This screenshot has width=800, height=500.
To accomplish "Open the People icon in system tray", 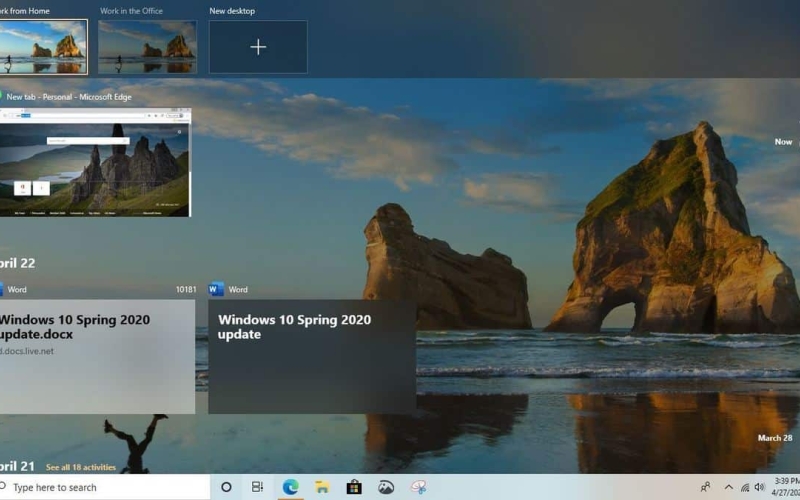I will pyautogui.click(x=705, y=487).
